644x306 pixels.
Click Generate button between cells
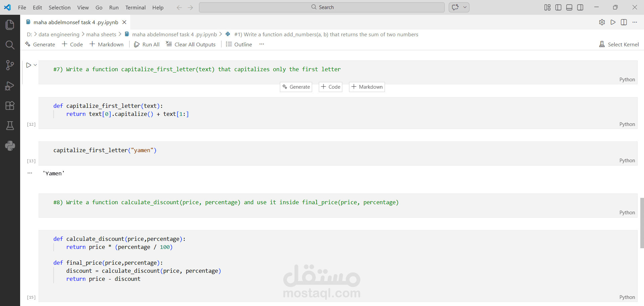[296, 87]
